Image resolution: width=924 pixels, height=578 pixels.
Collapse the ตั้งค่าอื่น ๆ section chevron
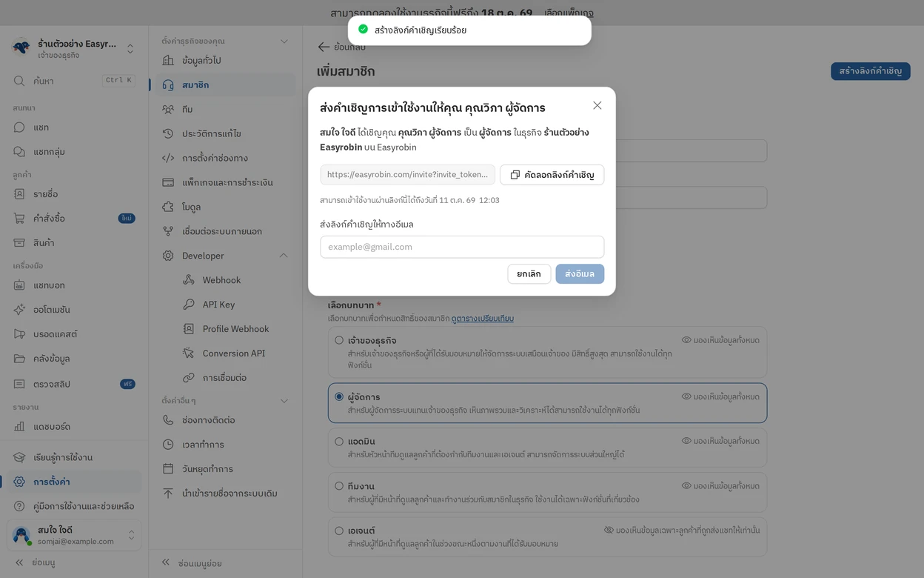tap(284, 401)
